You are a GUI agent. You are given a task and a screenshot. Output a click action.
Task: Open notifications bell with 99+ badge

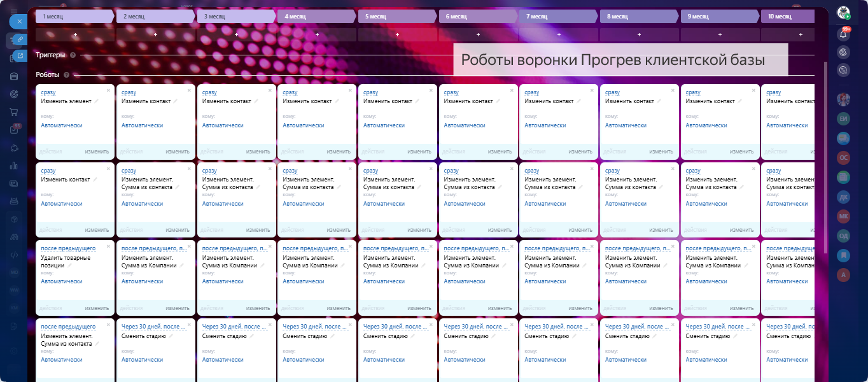pyautogui.click(x=843, y=34)
